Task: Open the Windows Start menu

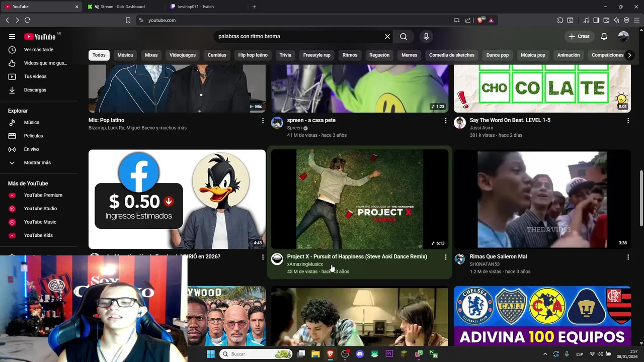Action: click(210, 354)
